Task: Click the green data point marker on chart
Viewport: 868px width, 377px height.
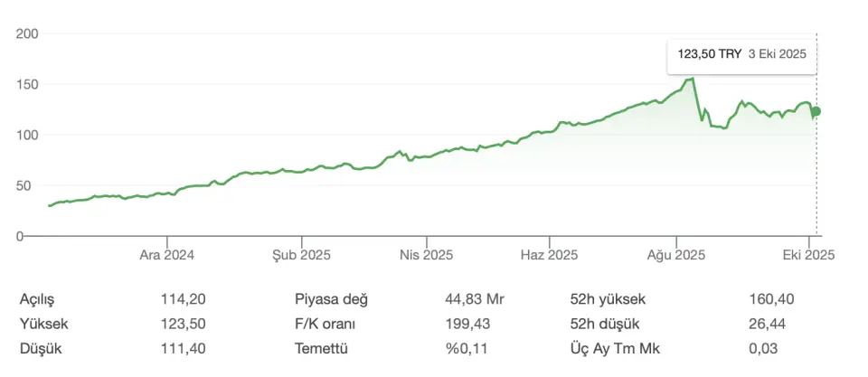Action: 816,111
